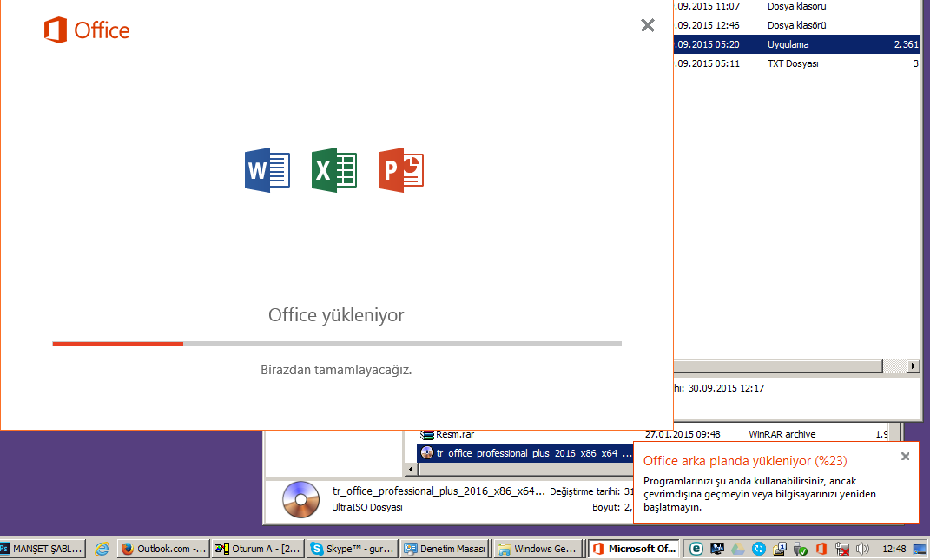
Task: Open Google Drive tray icon
Action: (x=738, y=549)
